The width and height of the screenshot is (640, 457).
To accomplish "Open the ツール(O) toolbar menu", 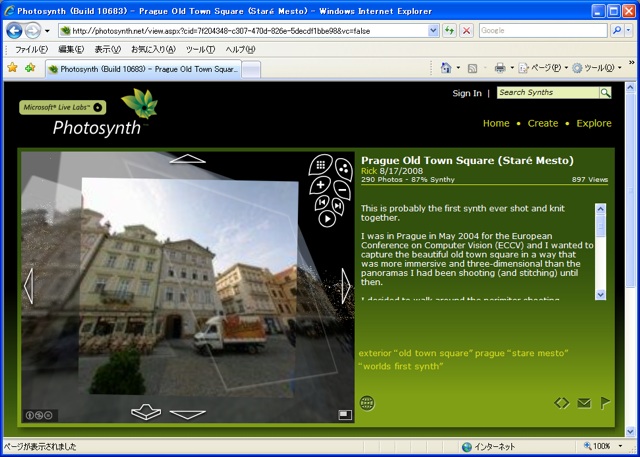I will point(597,68).
